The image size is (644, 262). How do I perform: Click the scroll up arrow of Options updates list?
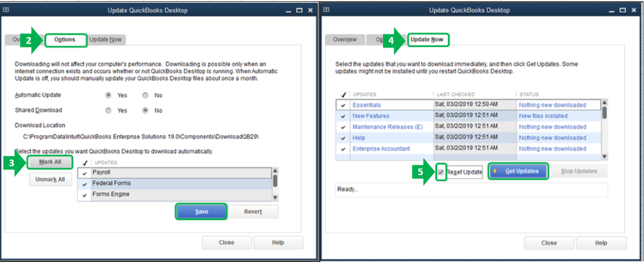click(275, 170)
